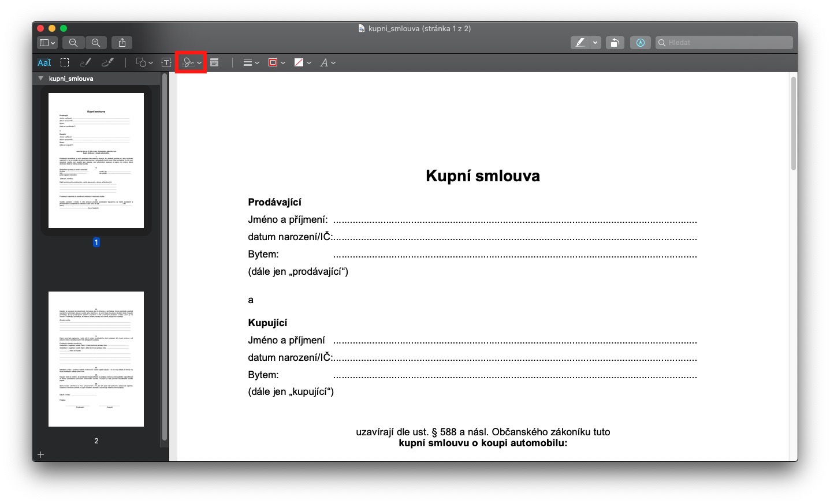Open the border color picker
This screenshot has width=830, height=504.
pyautogui.click(x=277, y=62)
